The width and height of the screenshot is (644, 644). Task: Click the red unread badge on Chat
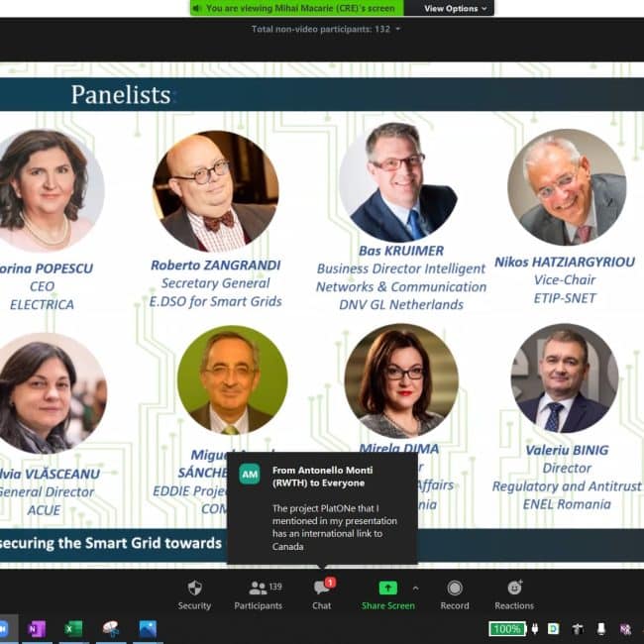tap(330, 582)
